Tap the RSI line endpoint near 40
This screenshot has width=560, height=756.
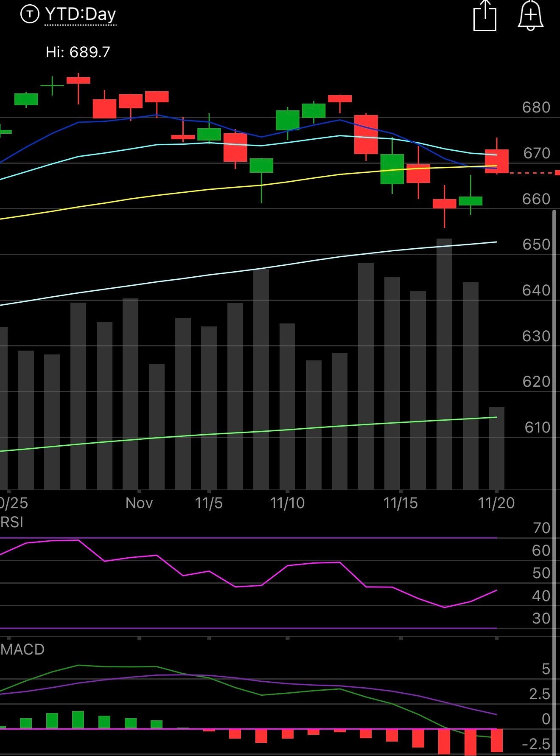pos(496,590)
